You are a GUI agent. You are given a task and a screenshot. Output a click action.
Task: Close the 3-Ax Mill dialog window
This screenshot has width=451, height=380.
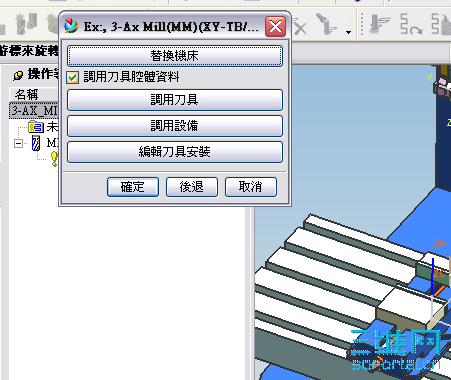(x=275, y=27)
